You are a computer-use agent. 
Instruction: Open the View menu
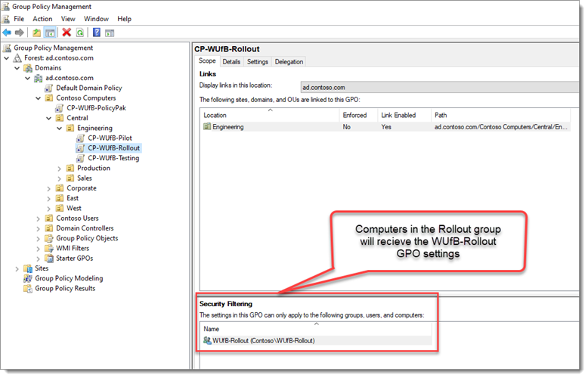pyautogui.click(x=68, y=19)
